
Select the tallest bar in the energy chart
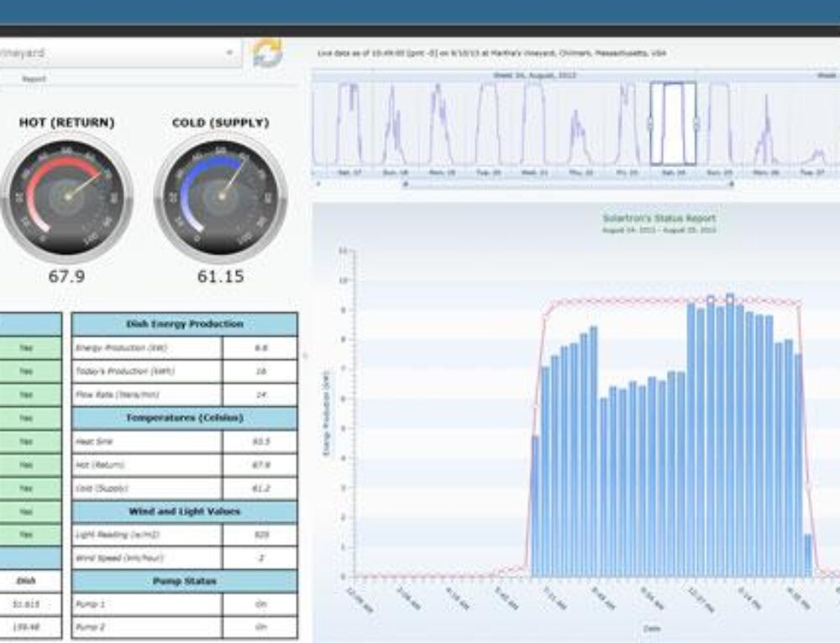point(729,420)
